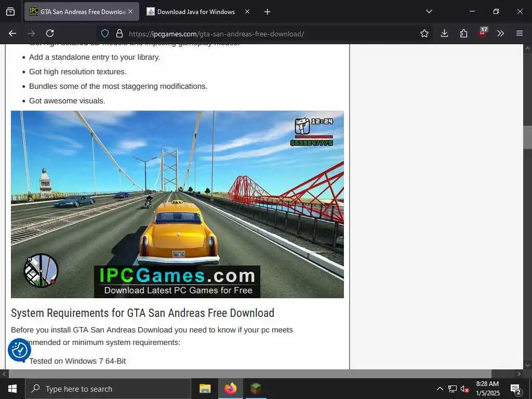
Task: Click text Bundles some of the most staggering modifications
Action: pyautogui.click(x=118, y=86)
